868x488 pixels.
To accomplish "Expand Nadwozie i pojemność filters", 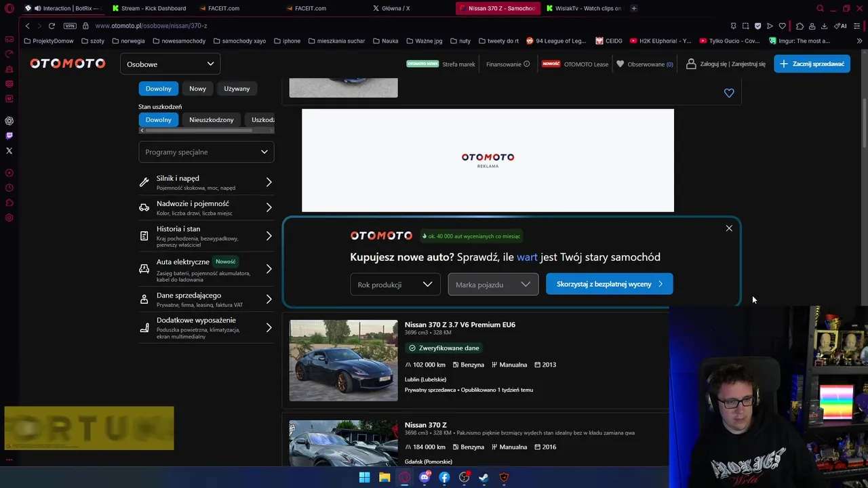I will tap(206, 207).
